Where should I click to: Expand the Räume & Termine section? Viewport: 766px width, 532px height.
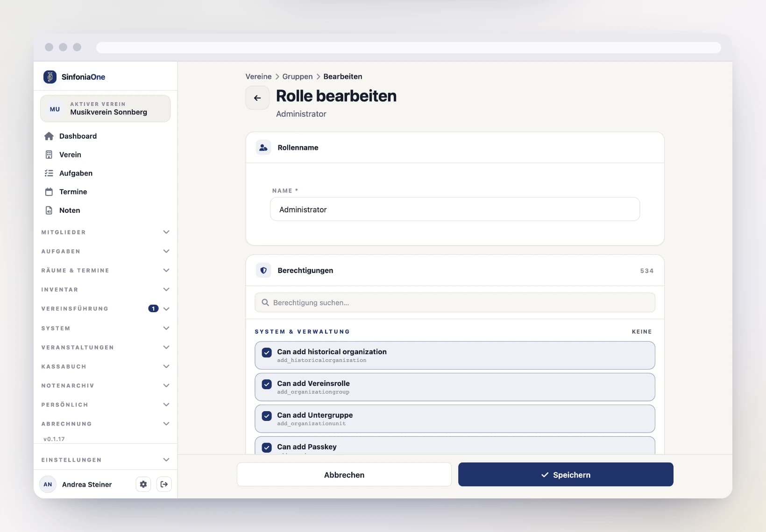click(106, 270)
